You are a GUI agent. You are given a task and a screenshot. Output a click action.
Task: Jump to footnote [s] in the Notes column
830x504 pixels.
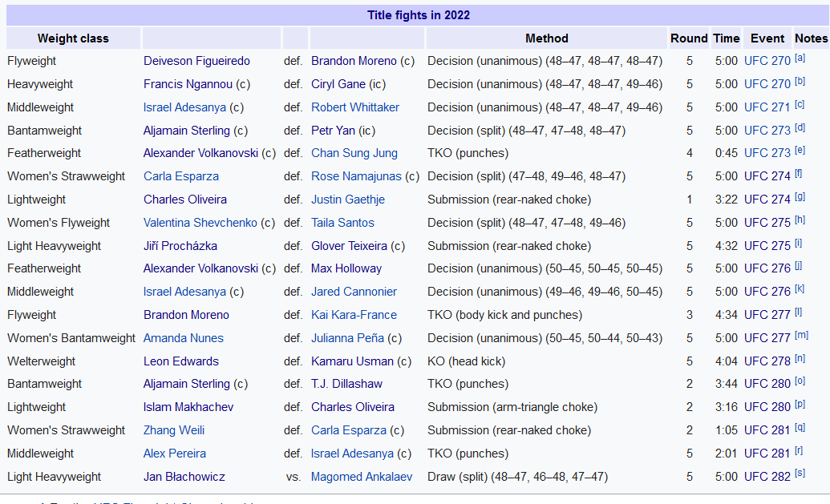coord(800,474)
